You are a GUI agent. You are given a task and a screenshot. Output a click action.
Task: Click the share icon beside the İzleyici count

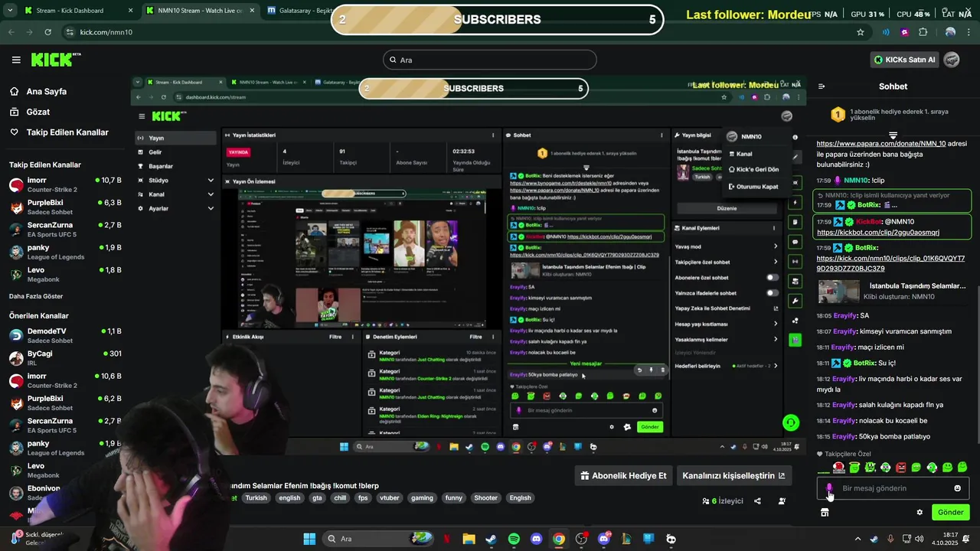coord(757,501)
